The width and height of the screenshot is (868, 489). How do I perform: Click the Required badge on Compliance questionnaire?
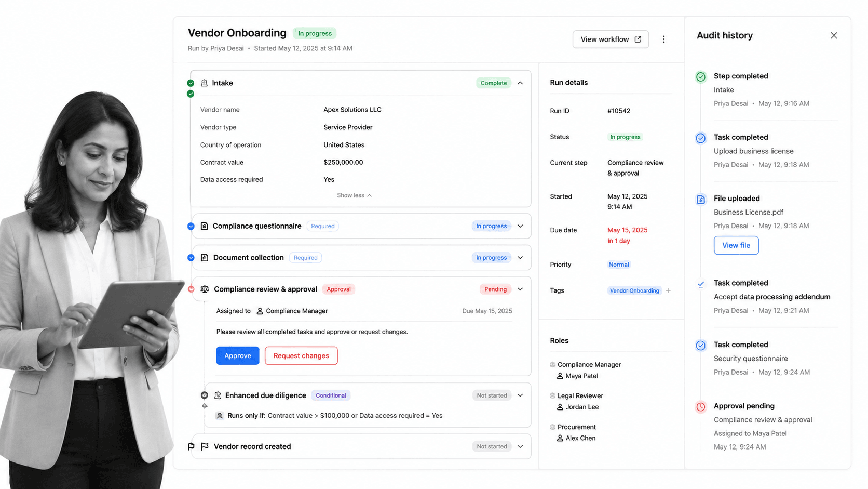(323, 226)
